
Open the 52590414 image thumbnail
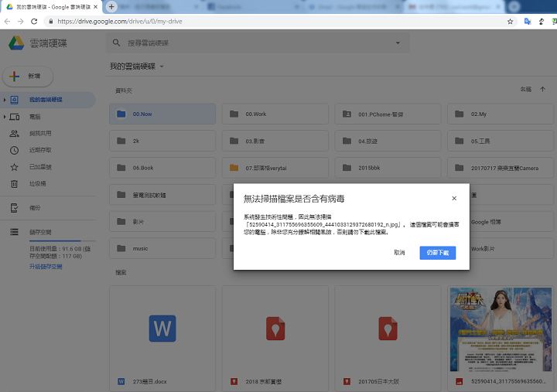(501, 329)
